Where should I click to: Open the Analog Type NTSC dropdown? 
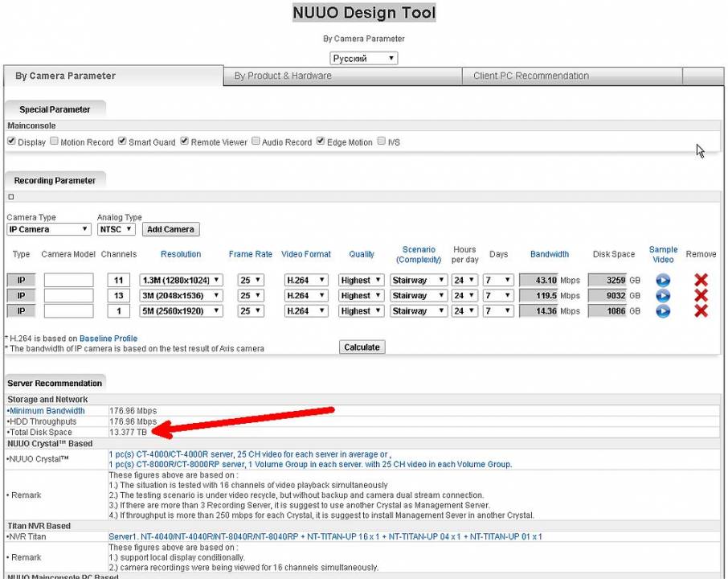[x=116, y=229]
